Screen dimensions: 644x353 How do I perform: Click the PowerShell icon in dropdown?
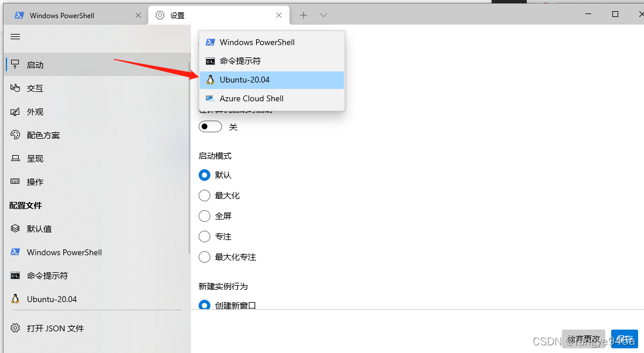210,42
